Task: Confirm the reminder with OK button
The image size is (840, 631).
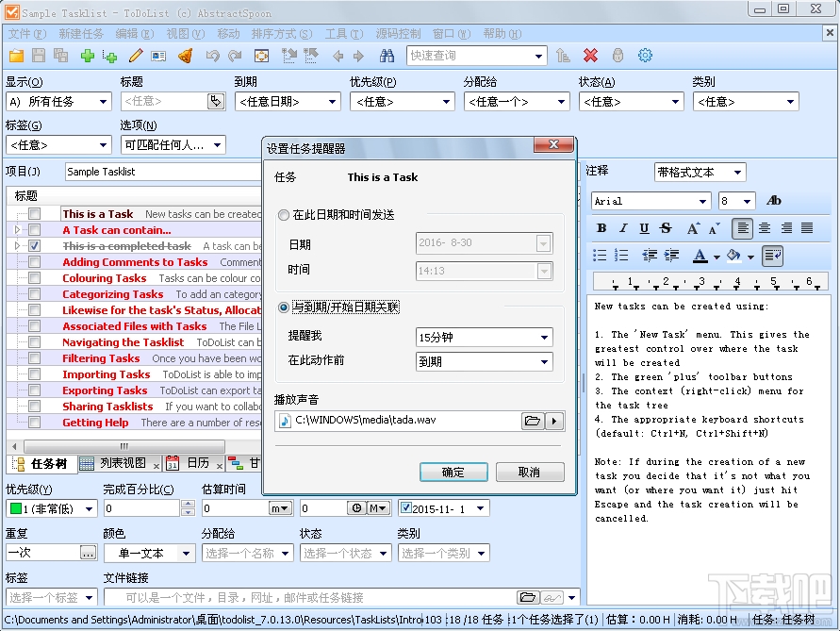Action: click(453, 473)
